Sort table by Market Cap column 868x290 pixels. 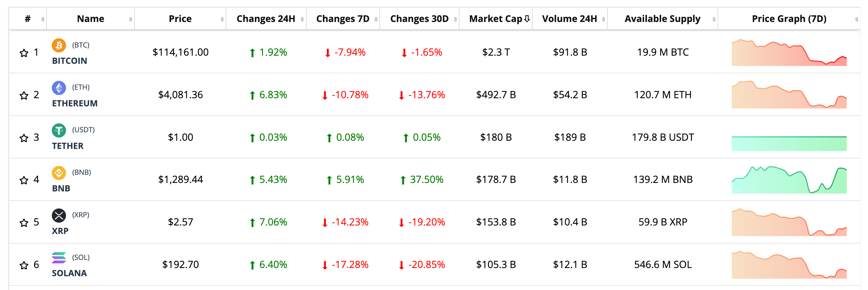click(x=496, y=19)
